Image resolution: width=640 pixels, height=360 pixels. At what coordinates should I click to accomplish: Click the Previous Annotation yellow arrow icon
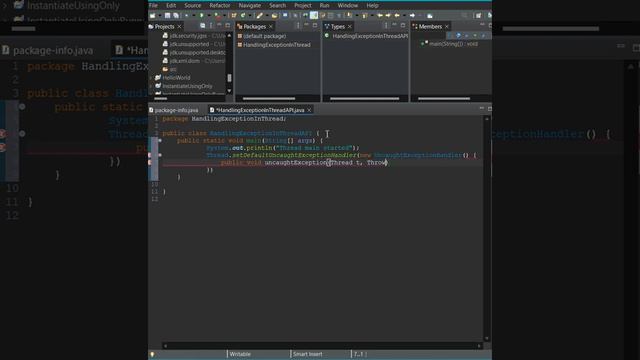tap(364, 16)
